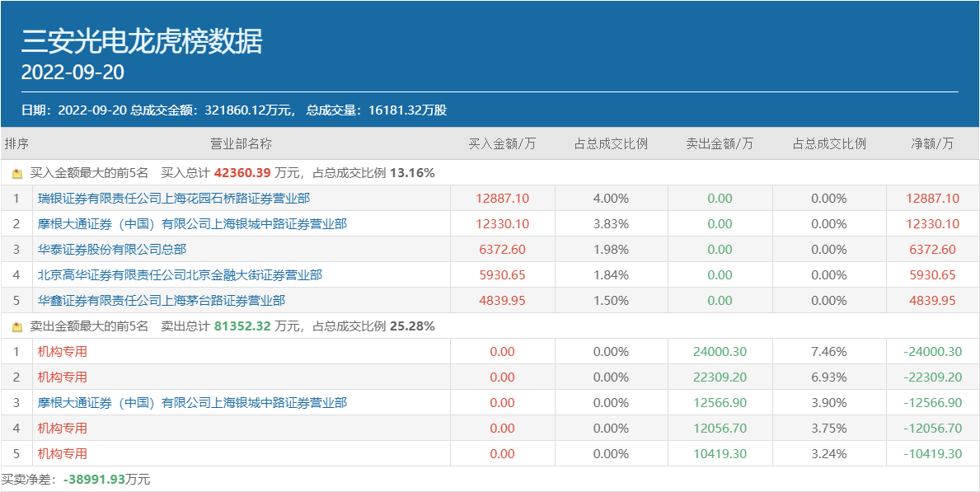This screenshot has width=980, height=492.
Task: Click the icon beside 买入金额最大的前5名
Action: 17,174
